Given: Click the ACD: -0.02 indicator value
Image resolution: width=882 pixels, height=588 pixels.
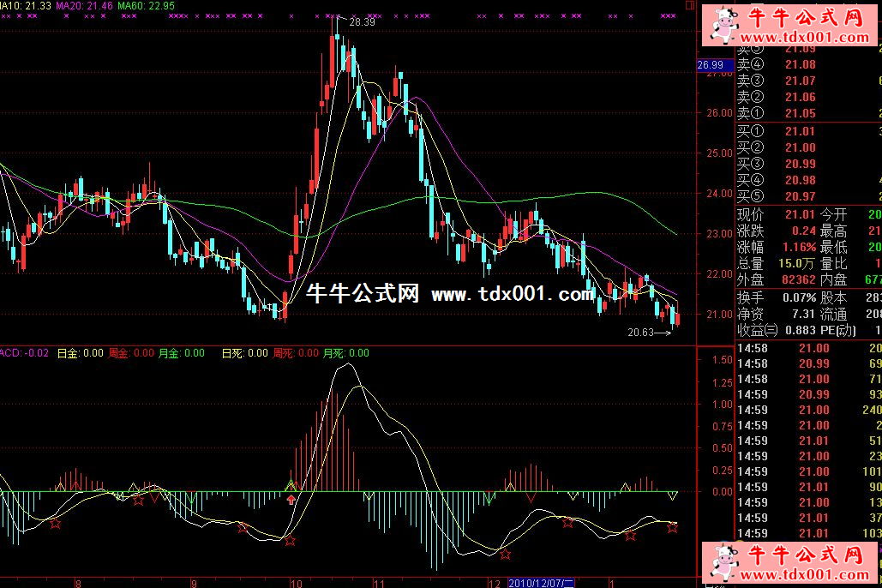Looking at the screenshot, I should 24,353.
